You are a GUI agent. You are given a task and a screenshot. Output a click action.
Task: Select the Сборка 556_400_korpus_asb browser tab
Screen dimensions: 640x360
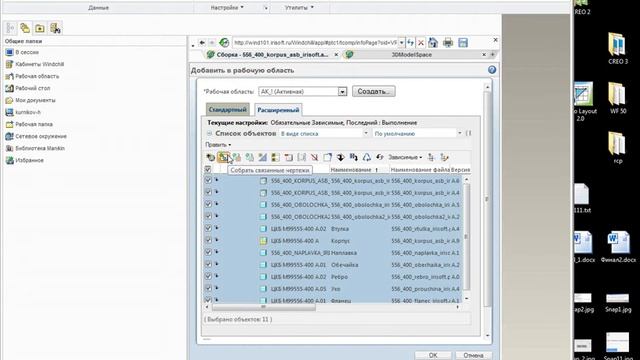pyautogui.click(x=273, y=54)
